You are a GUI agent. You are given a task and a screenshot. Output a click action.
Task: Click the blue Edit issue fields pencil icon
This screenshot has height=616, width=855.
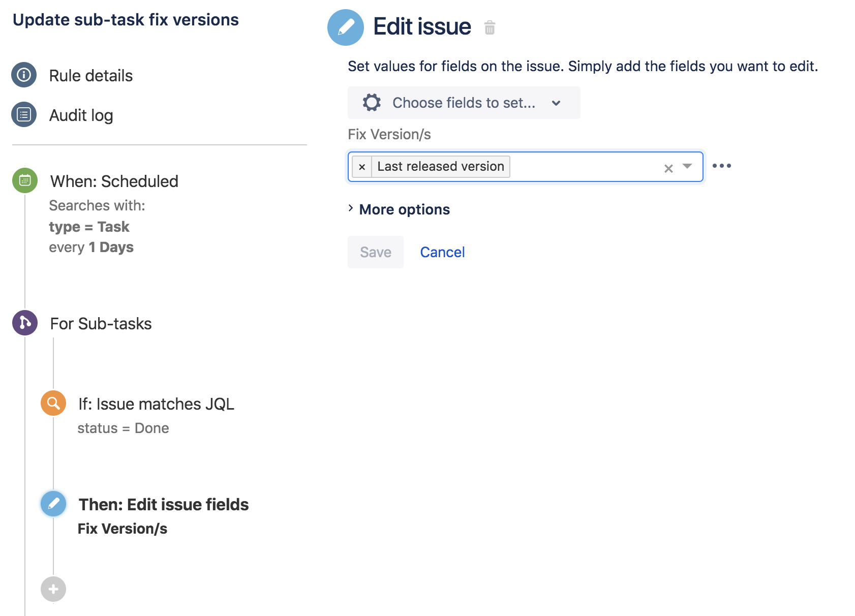click(x=53, y=504)
